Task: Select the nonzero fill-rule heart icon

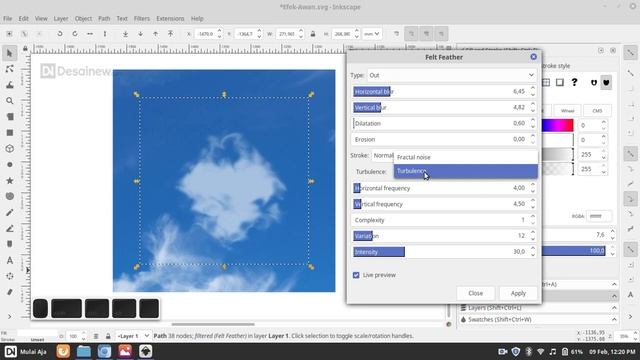Action: 607,82
